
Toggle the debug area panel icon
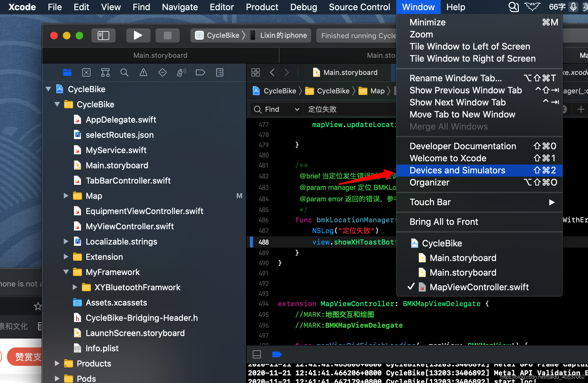257,354
